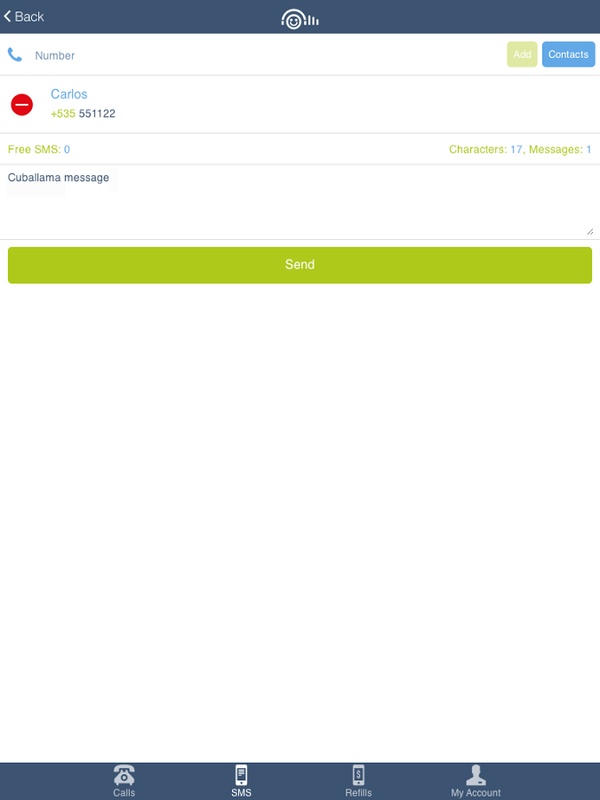The image size is (600, 800).
Task: Click inside the Cuballama message text area
Action: 300,202
